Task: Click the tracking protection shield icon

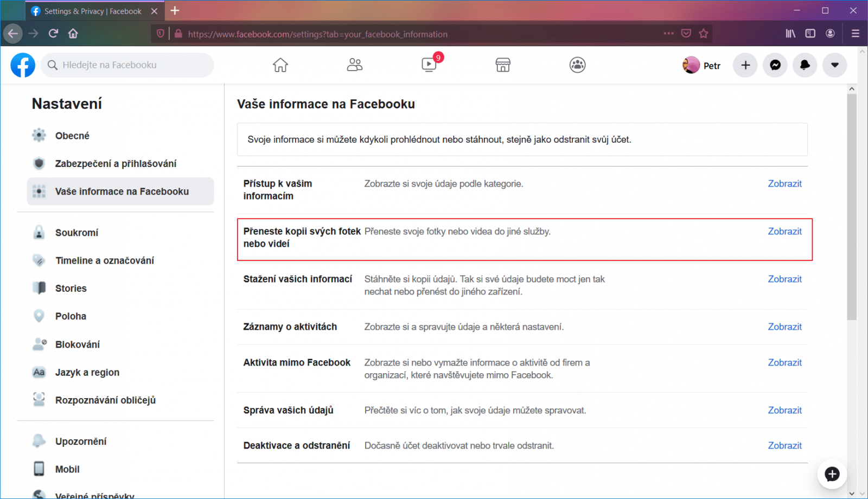Action: [160, 34]
